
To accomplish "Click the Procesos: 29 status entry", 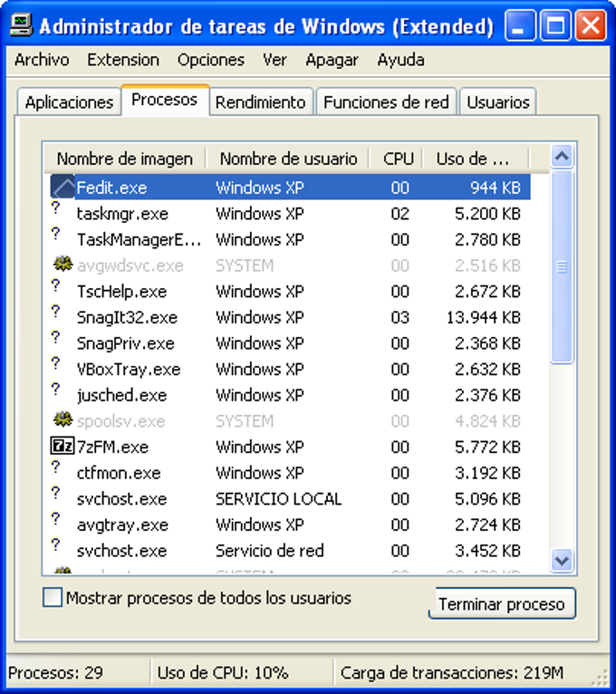I will pyautogui.click(x=55, y=673).
